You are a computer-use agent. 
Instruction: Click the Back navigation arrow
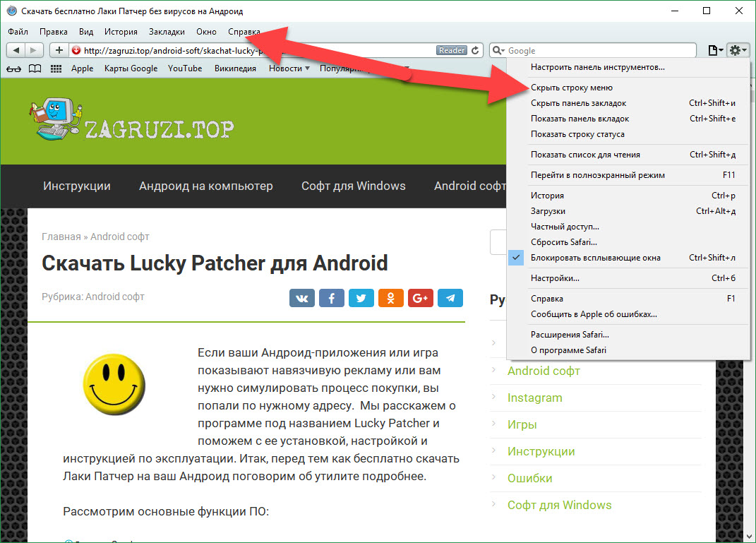[16, 50]
